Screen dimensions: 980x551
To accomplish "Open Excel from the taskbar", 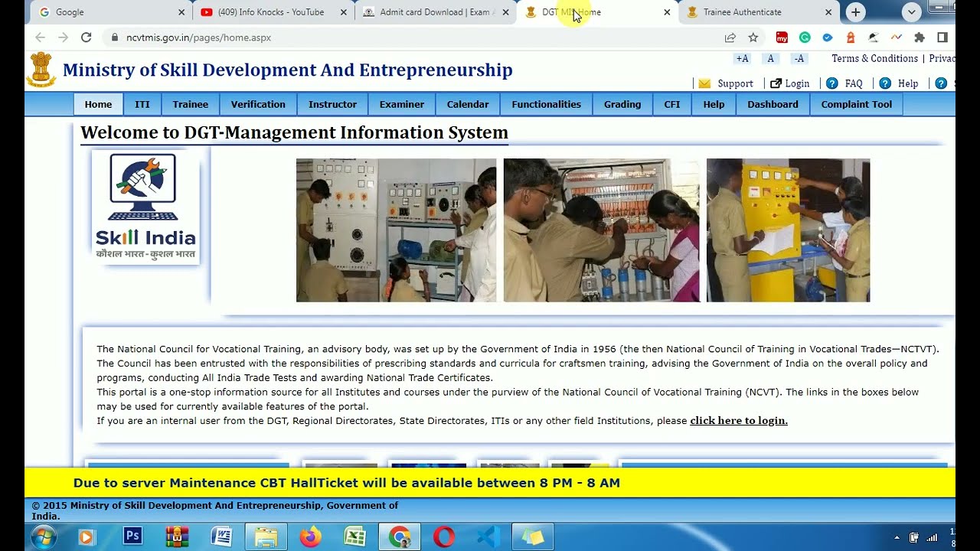I will point(354,537).
